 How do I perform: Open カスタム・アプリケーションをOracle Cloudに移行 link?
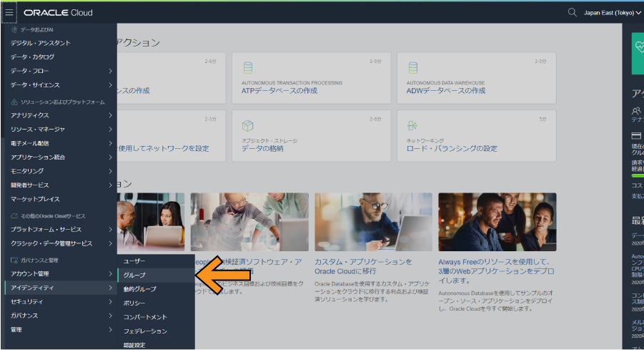363,266
